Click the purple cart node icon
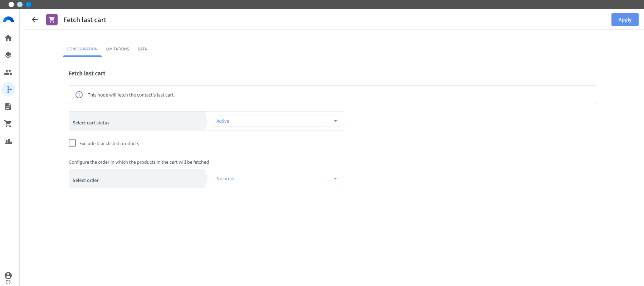This screenshot has height=286, width=644. (x=52, y=20)
